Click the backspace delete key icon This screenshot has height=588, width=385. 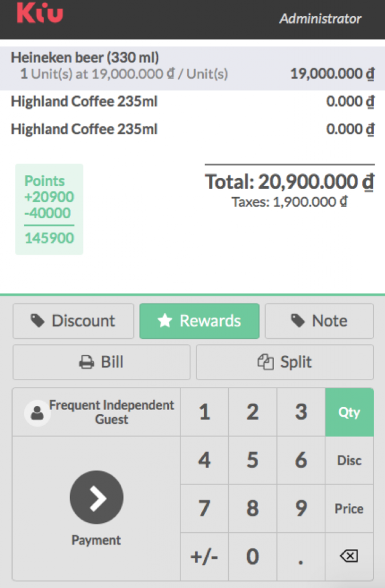tap(349, 556)
